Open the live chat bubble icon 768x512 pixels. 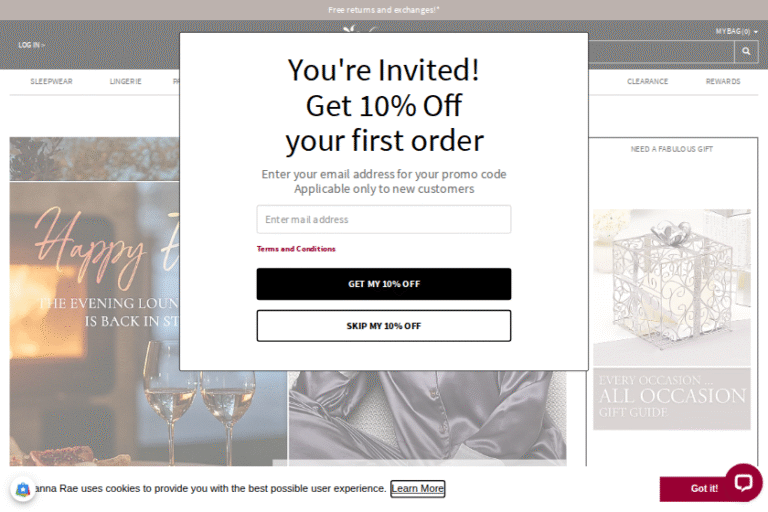click(x=744, y=482)
